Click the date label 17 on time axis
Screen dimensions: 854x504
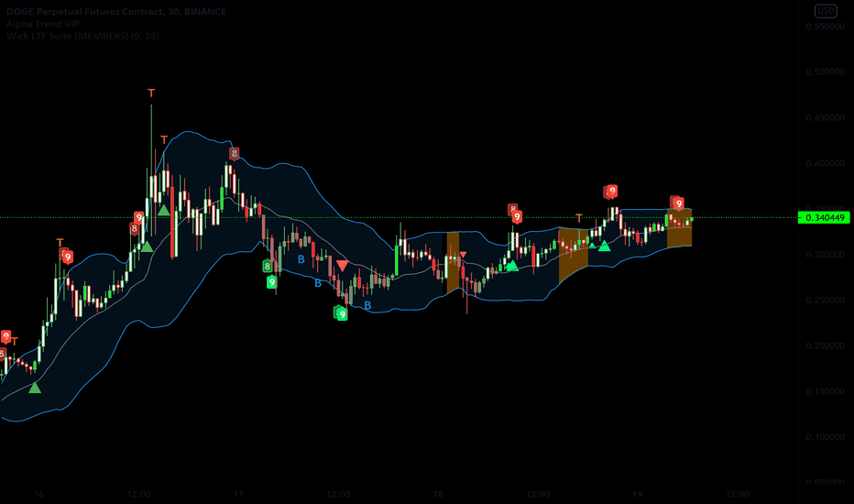pos(238,495)
